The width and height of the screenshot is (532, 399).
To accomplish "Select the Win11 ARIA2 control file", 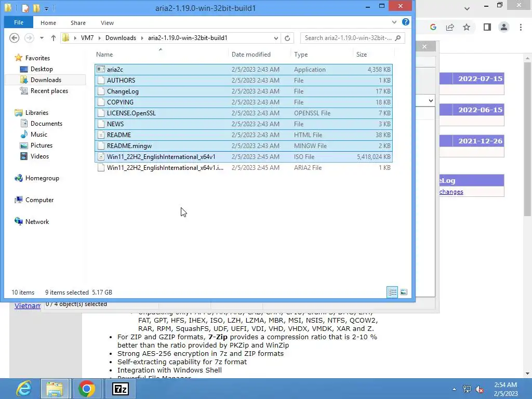I will pos(244,168).
